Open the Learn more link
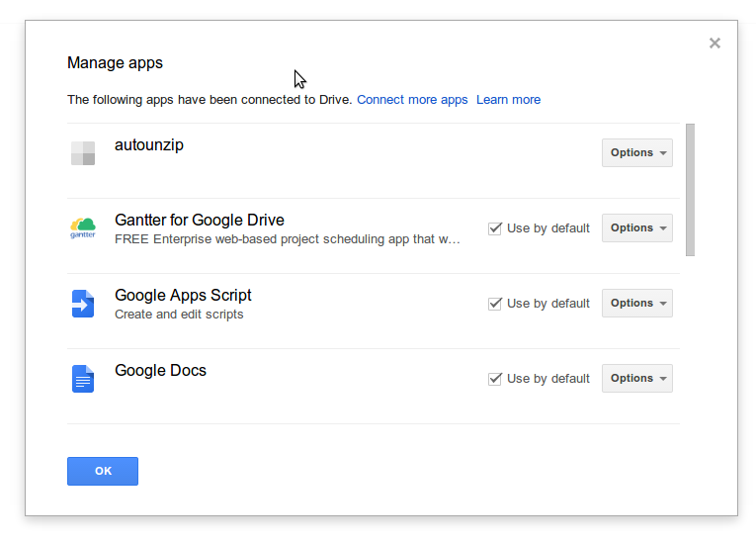This screenshot has width=756, height=543. point(509,100)
